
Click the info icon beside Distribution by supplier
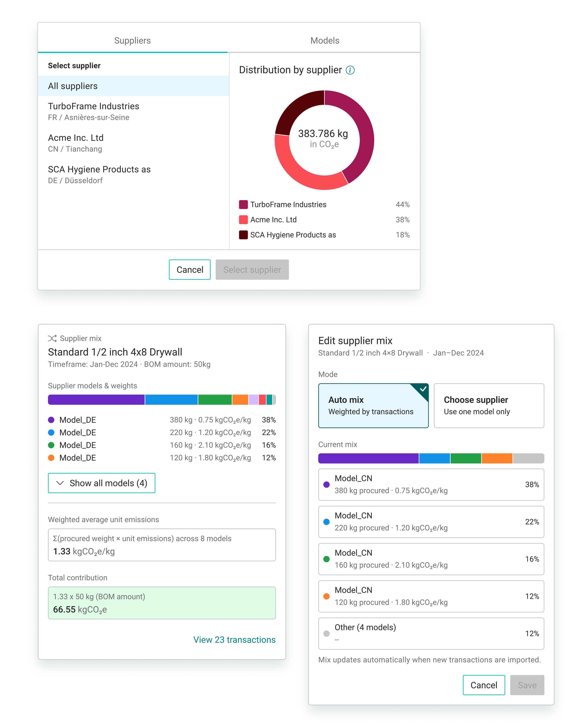pos(350,70)
